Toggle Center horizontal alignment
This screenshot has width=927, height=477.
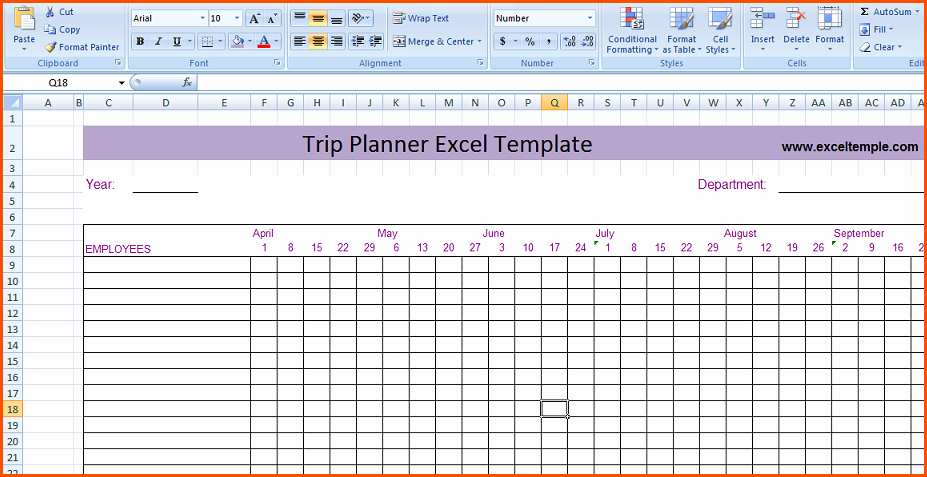tap(318, 41)
